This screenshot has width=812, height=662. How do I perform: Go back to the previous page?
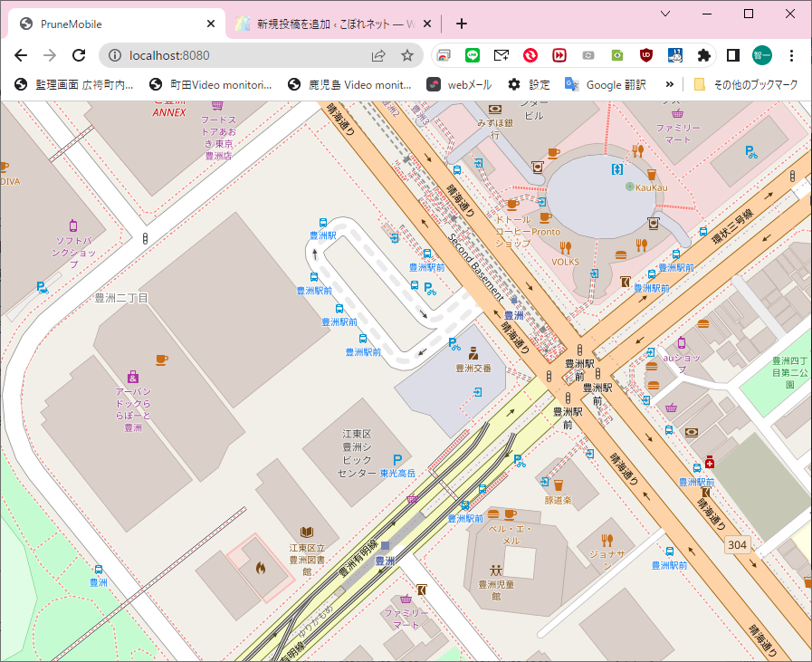pyautogui.click(x=22, y=55)
